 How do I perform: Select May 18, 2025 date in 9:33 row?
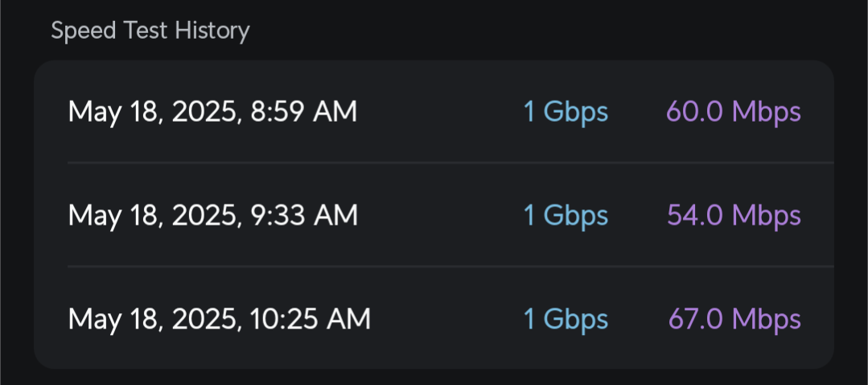[x=155, y=216]
